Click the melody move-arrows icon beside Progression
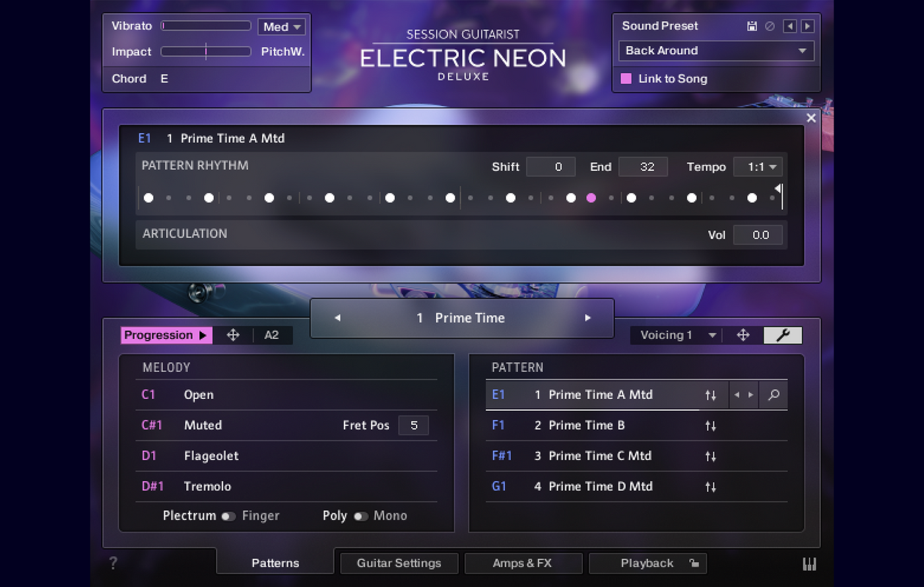Screen dimensions: 924x587 point(233,335)
